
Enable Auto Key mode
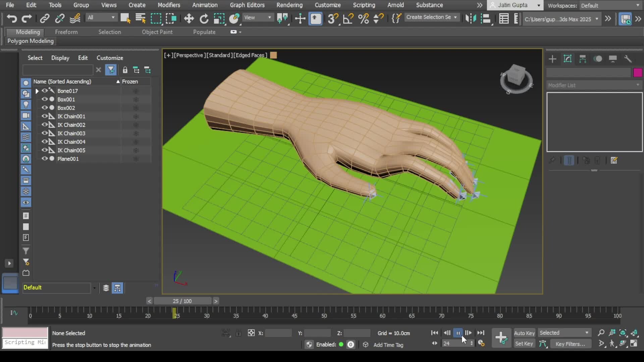click(524, 333)
